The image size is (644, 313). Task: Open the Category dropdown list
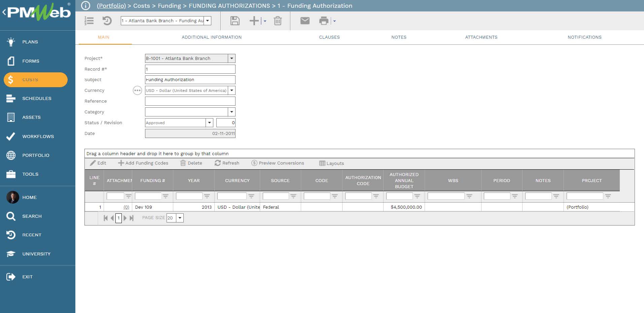pos(231,112)
